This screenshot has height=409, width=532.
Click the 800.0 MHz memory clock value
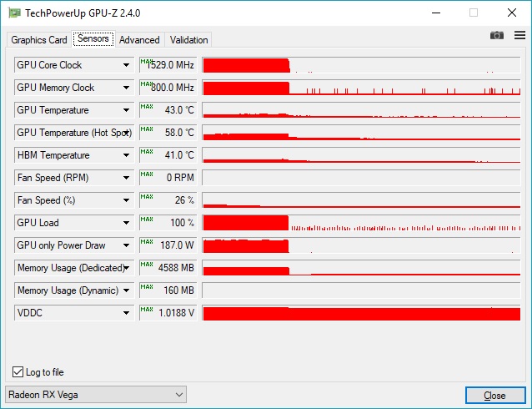point(168,88)
